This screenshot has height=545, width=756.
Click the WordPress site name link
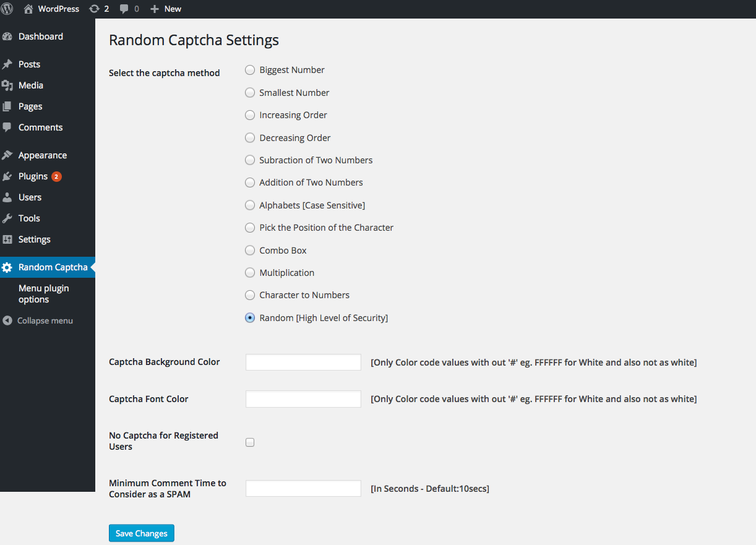[x=59, y=9]
